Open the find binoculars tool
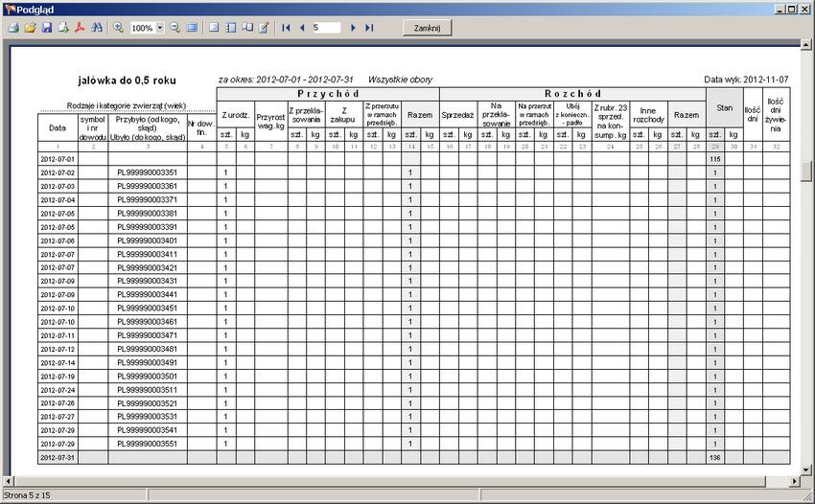The height and width of the screenshot is (504, 815). 97,28
